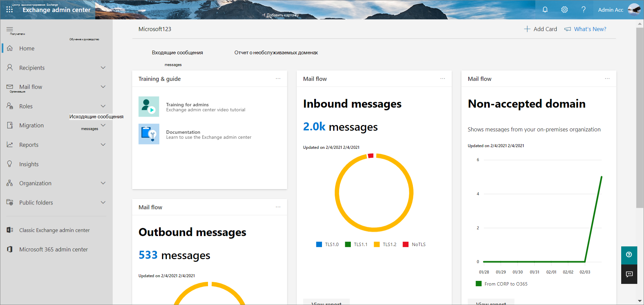This screenshot has width=644, height=305.
Task: Click the megaphone icon beside What's New
Action: coord(568,29)
